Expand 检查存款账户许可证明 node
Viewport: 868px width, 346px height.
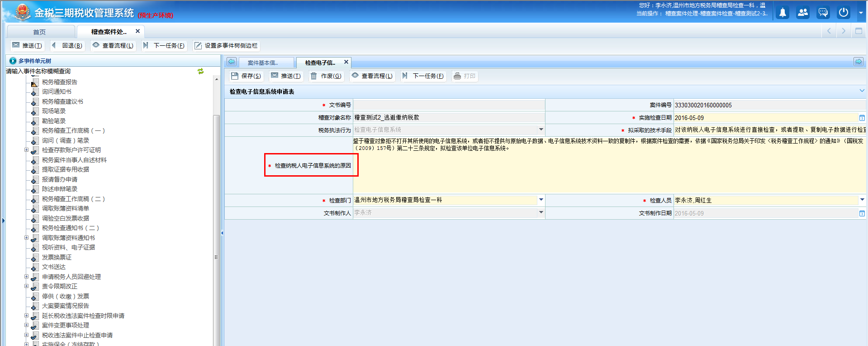pyautogui.click(x=26, y=149)
